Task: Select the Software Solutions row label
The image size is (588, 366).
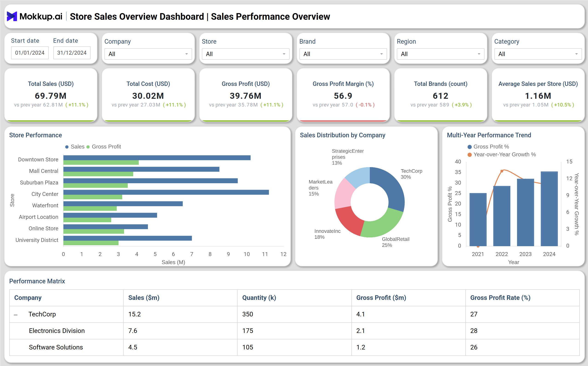Action: click(x=56, y=347)
